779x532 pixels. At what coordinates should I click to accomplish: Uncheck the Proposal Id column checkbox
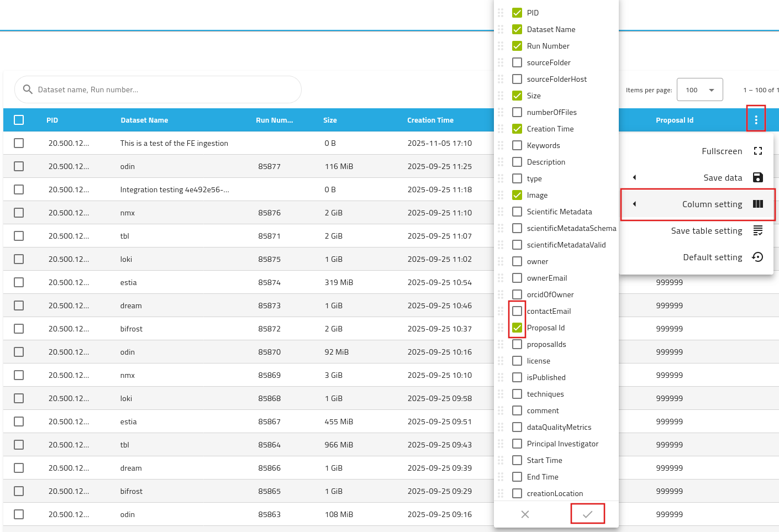point(517,328)
